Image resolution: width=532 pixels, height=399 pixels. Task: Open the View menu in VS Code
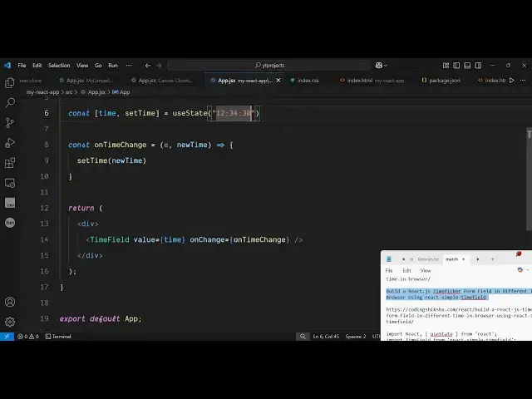point(82,65)
